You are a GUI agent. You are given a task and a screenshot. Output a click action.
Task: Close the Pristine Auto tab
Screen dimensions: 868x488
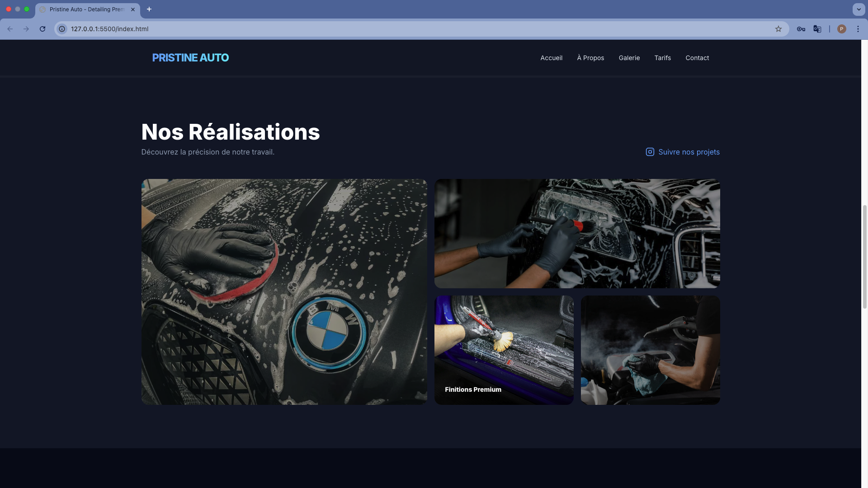click(133, 9)
